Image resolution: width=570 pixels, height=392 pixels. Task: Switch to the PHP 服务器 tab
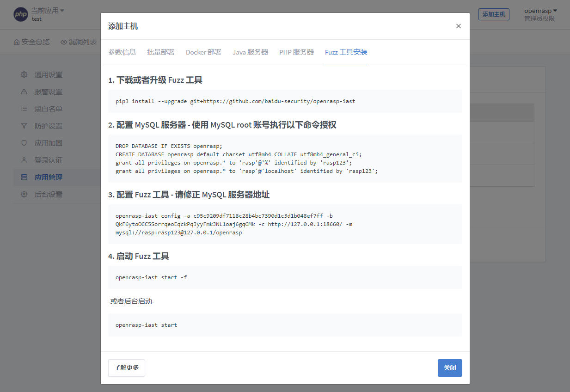[296, 52]
